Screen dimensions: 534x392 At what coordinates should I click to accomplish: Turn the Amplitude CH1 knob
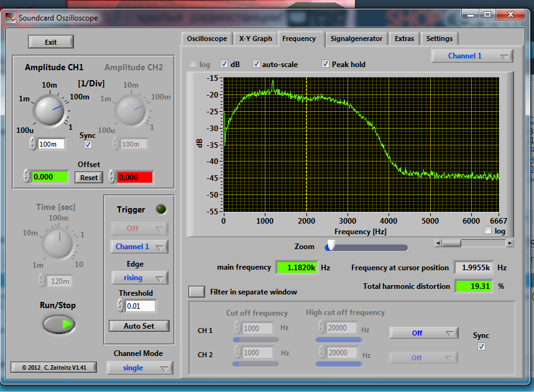click(x=50, y=111)
